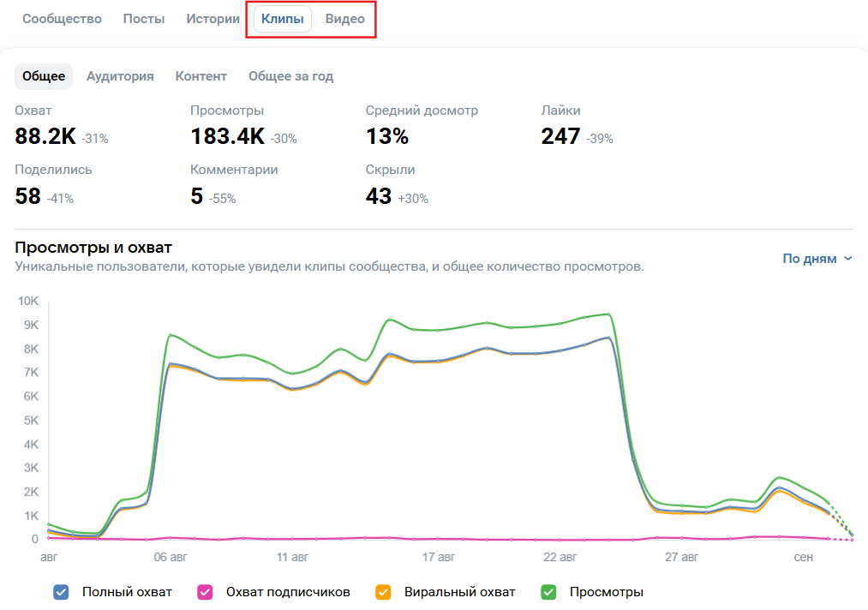Click the 183.4K views metric value
Image resolution: width=868 pixels, height=610 pixels.
228,136
